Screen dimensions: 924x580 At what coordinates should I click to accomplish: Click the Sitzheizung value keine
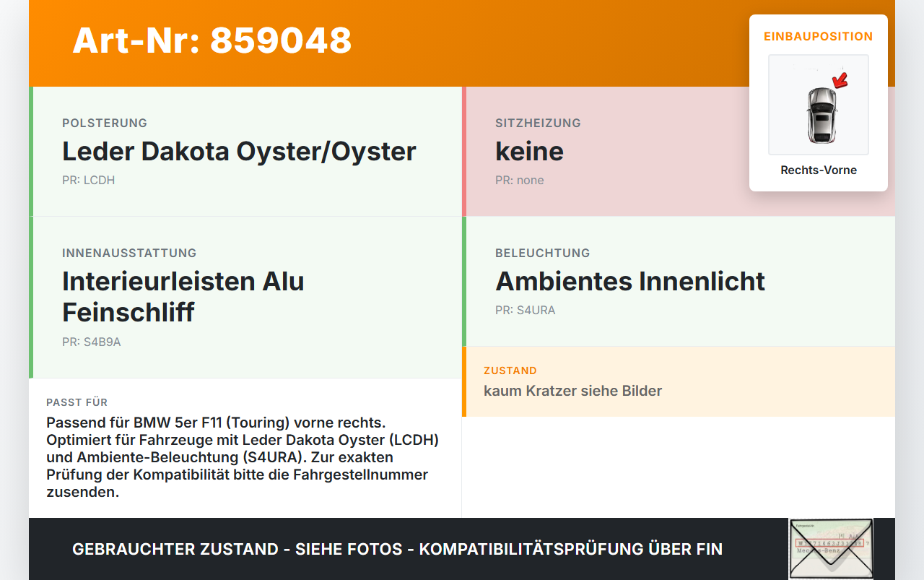point(529,151)
